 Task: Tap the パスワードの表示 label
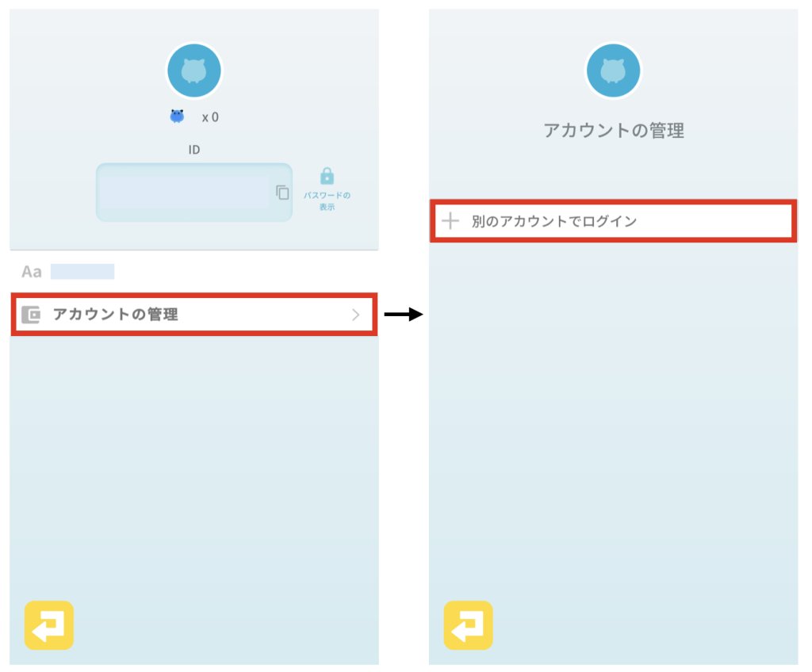pyautogui.click(x=327, y=200)
